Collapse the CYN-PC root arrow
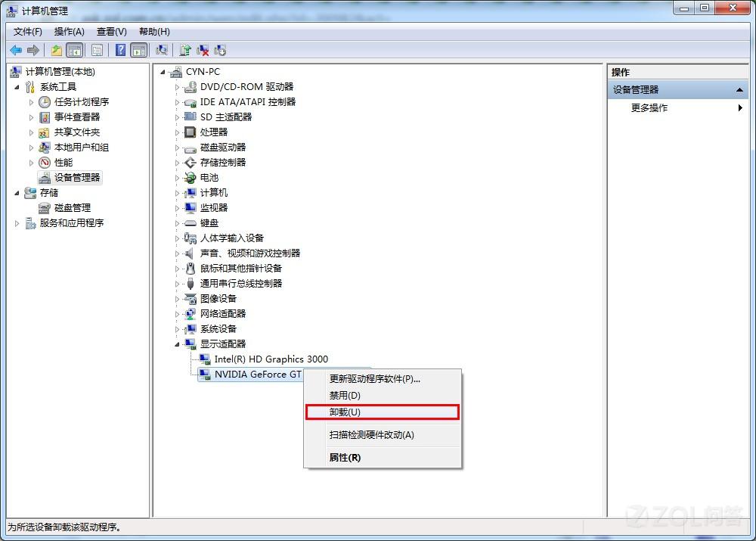The image size is (756, 541). (163, 73)
